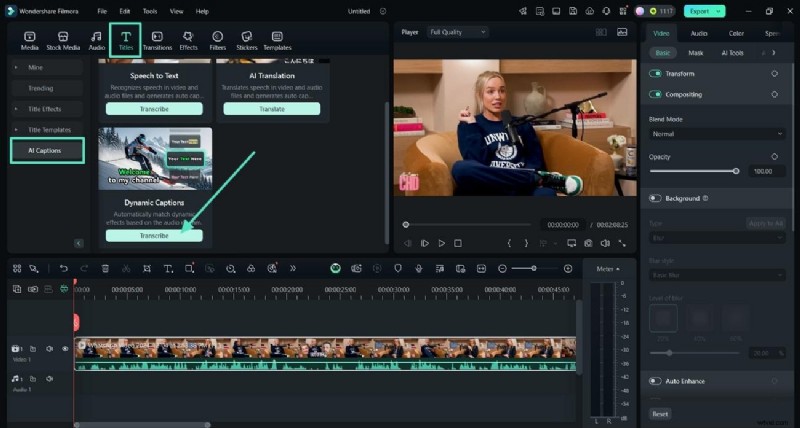800x428 pixels.
Task: Open the Effects panel
Action: pyautogui.click(x=188, y=40)
